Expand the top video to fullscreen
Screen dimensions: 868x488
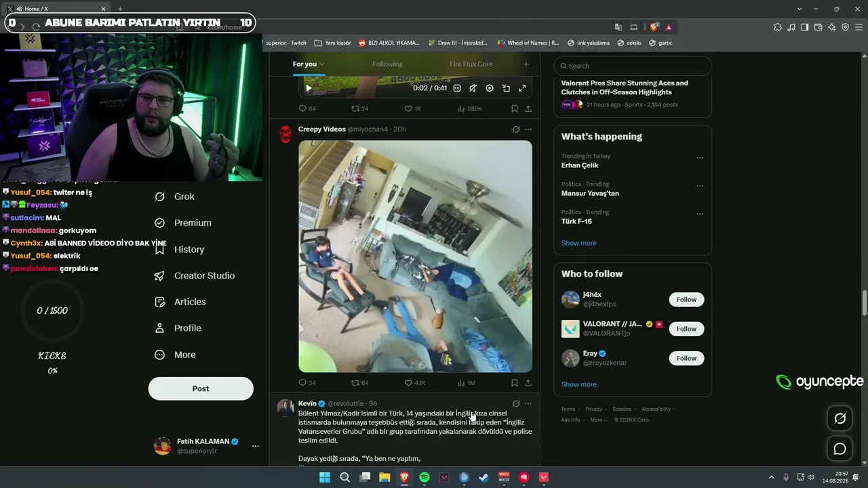pyautogui.click(x=522, y=88)
